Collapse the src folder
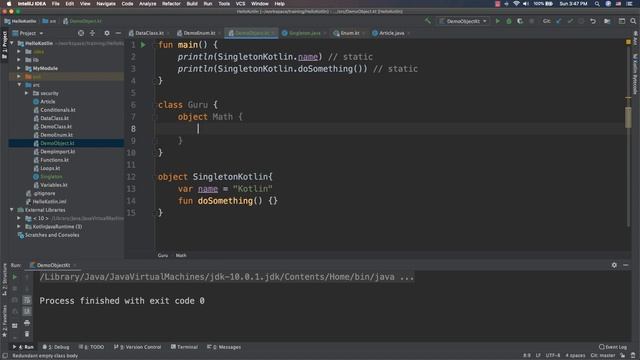 pyautogui.click(x=19, y=85)
